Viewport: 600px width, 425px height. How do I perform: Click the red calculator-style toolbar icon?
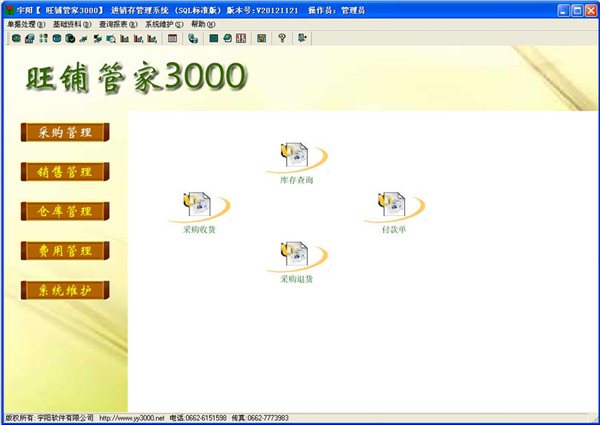coord(241,38)
